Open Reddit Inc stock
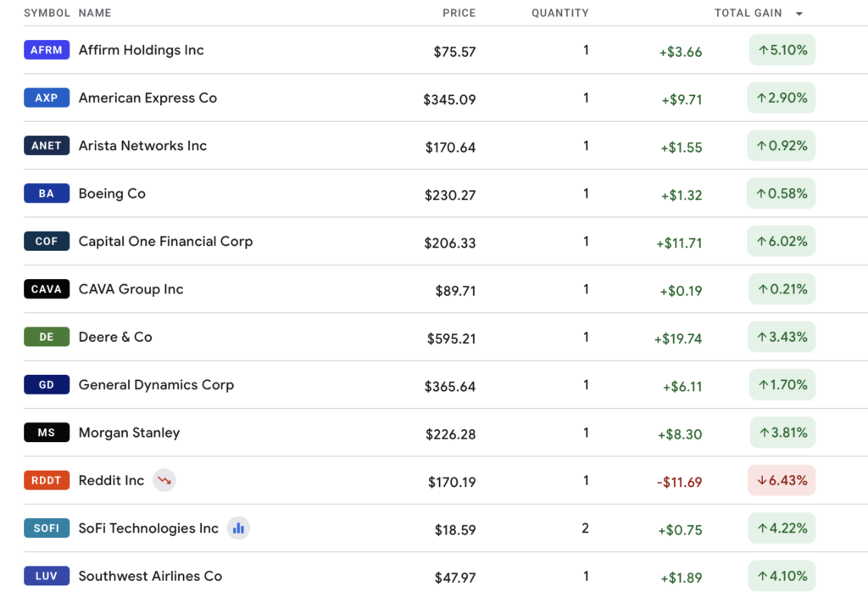This screenshot has width=868, height=609. (111, 480)
